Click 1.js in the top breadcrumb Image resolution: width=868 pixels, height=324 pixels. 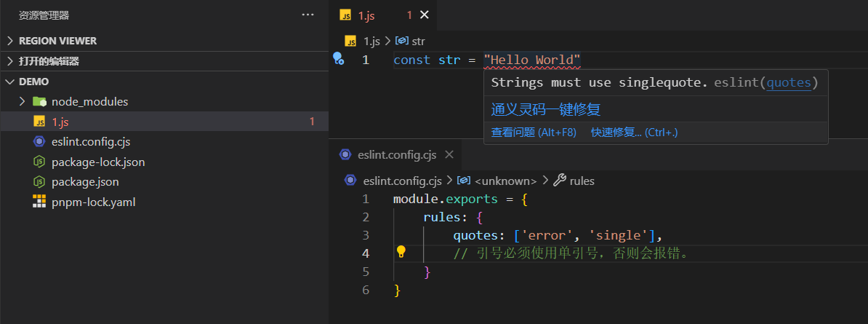point(371,41)
